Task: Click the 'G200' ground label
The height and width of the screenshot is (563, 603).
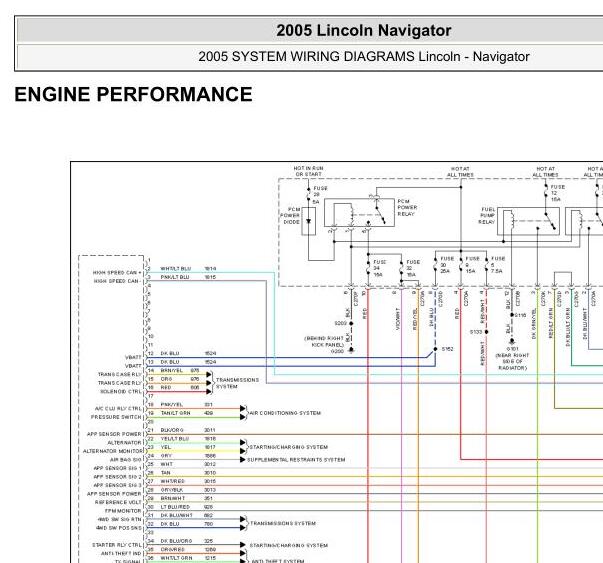Action: [x=337, y=351]
